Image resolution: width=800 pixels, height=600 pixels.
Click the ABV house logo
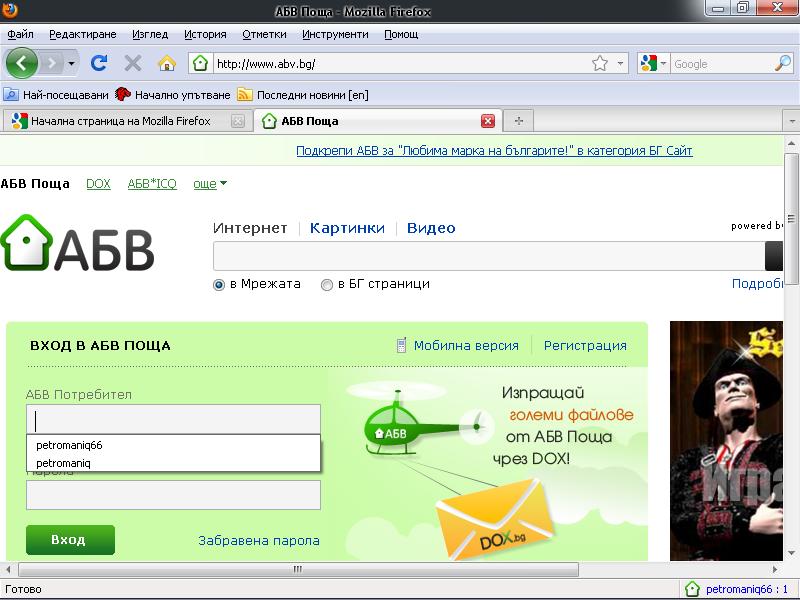pyautogui.click(x=78, y=243)
